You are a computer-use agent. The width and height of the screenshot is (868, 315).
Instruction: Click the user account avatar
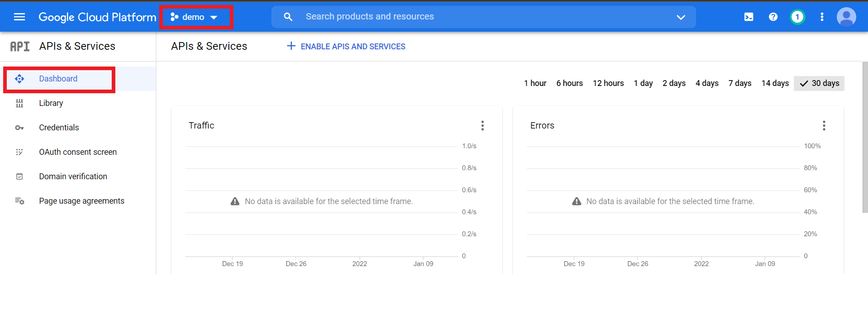click(x=846, y=17)
